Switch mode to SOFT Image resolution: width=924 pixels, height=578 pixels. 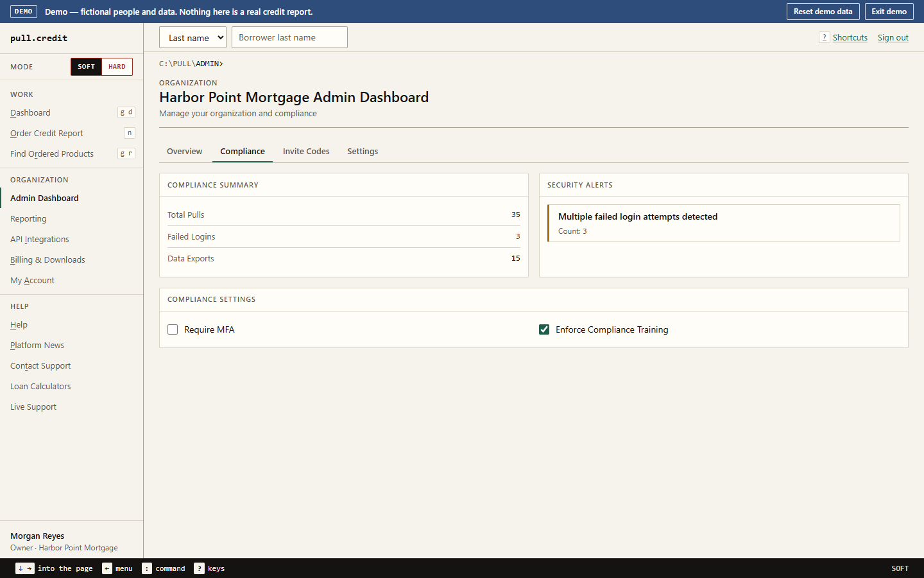(86, 67)
